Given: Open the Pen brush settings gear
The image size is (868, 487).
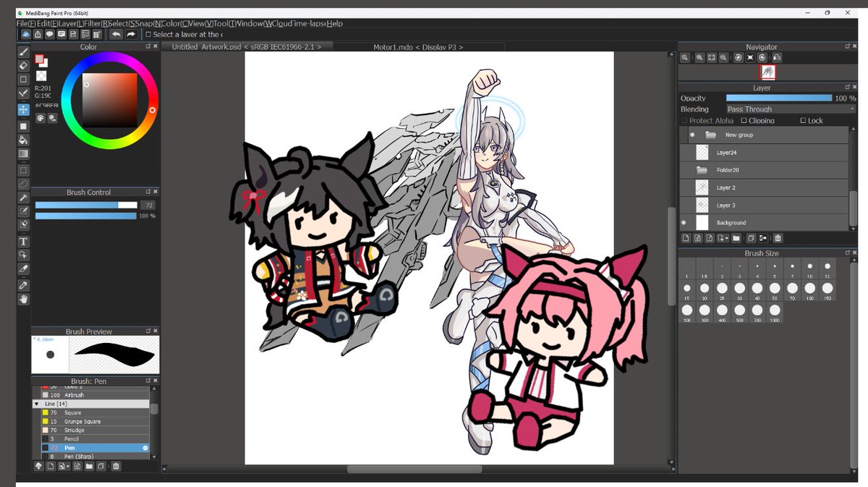Looking at the screenshot, I should 145,448.
